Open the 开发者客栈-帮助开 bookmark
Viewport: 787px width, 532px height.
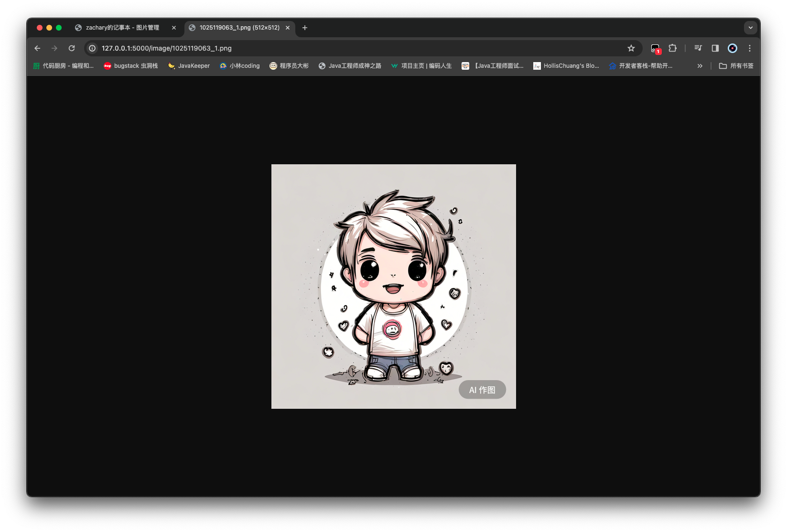[x=641, y=66]
